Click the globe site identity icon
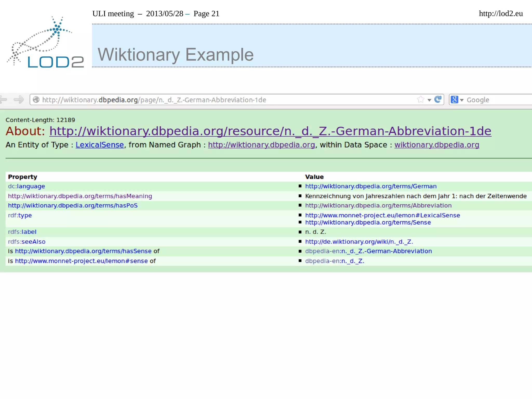Viewport: 532px width, 399px height. (36, 100)
